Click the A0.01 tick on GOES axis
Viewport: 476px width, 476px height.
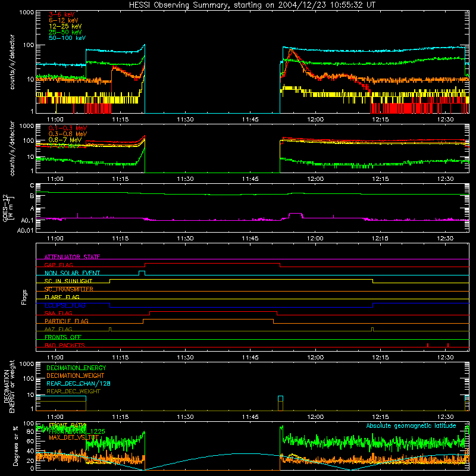(x=25, y=230)
